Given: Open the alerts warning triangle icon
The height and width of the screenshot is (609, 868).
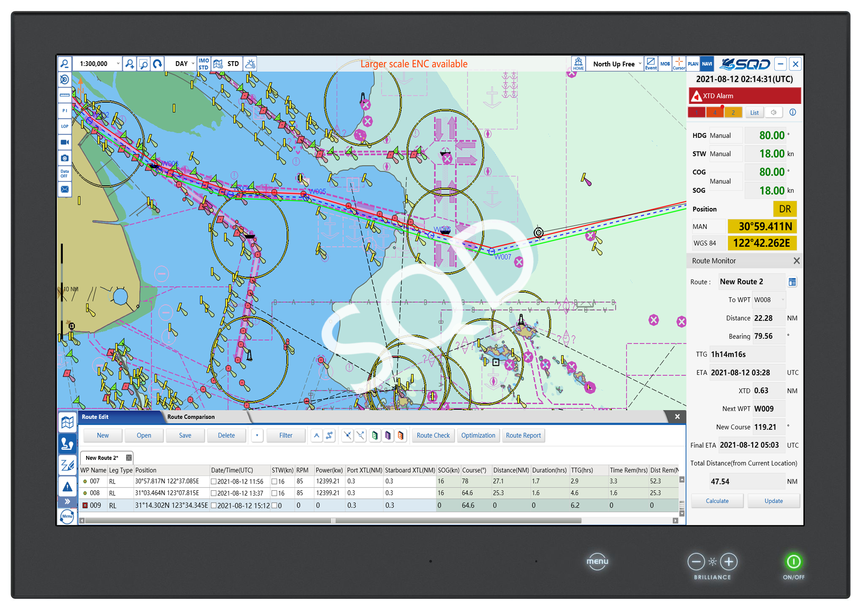Looking at the screenshot, I should tap(68, 487).
